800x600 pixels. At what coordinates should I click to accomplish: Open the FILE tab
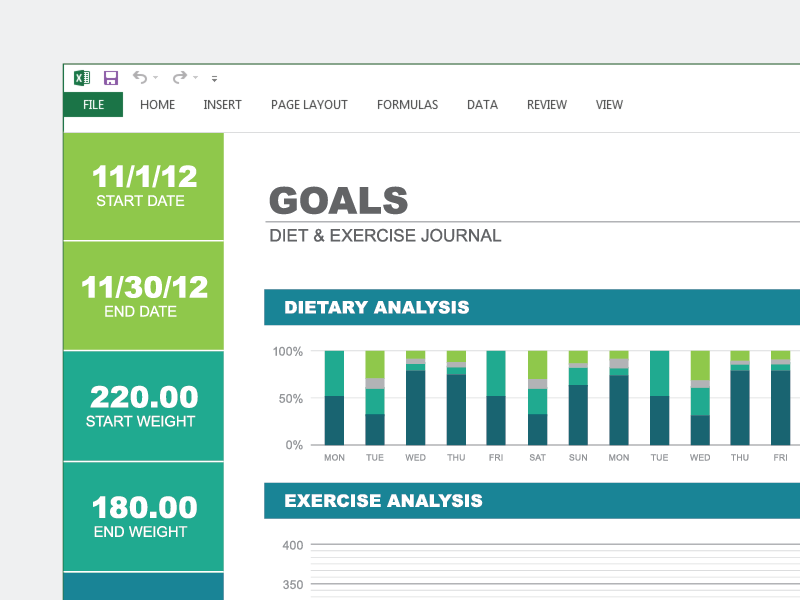(x=93, y=105)
